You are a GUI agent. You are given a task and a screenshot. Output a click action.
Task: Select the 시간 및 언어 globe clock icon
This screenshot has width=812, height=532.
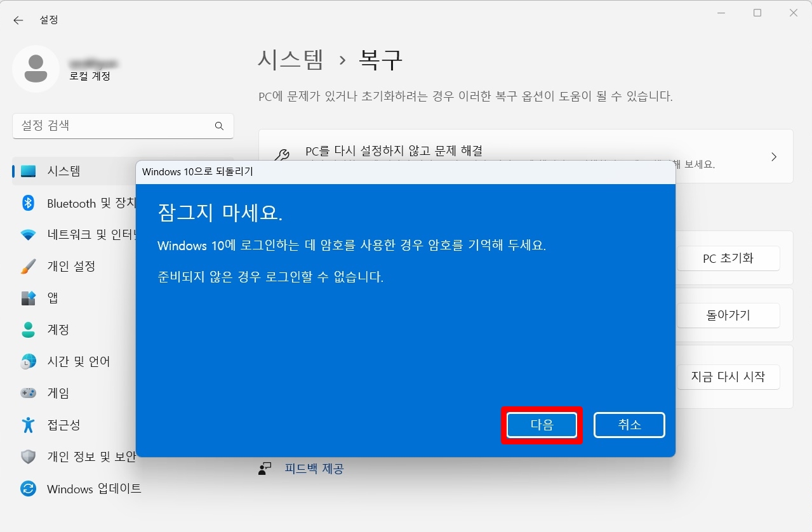pyautogui.click(x=28, y=361)
